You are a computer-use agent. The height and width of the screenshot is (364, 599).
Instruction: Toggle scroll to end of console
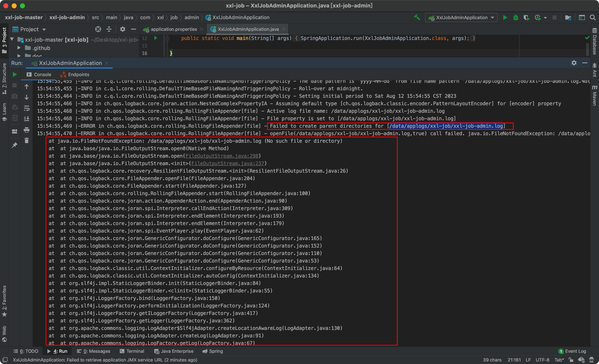pyautogui.click(x=26, y=119)
